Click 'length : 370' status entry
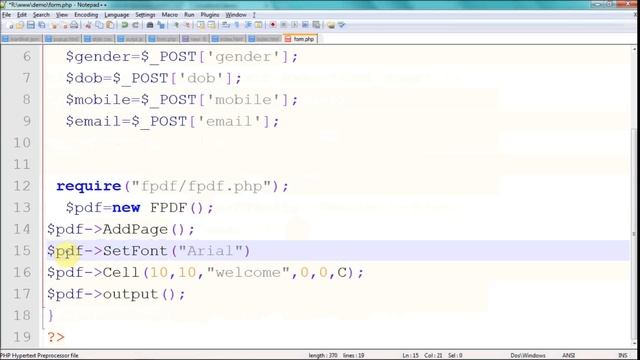This screenshot has height=360, width=640. pyautogui.click(x=323, y=356)
